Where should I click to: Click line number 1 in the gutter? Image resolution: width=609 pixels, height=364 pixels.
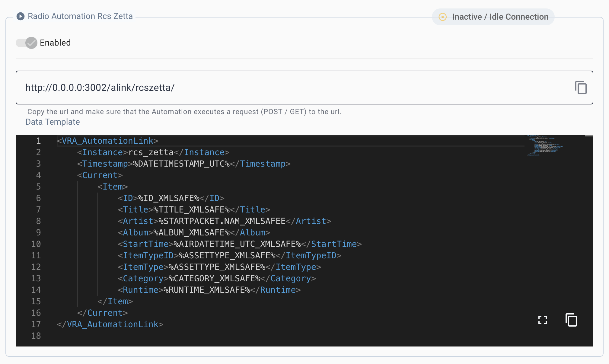[38, 141]
